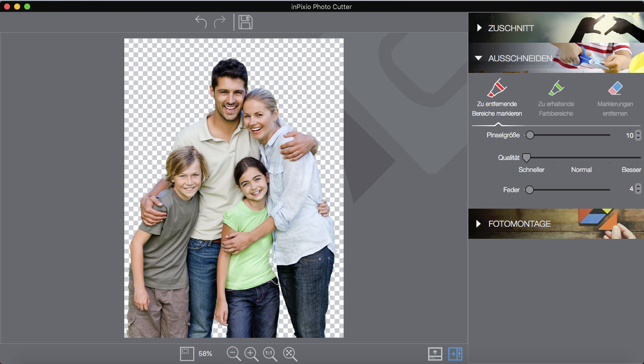This screenshot has width=644, height=364.
Task: Set quality to Besser label
Action: tap(631, 170)
